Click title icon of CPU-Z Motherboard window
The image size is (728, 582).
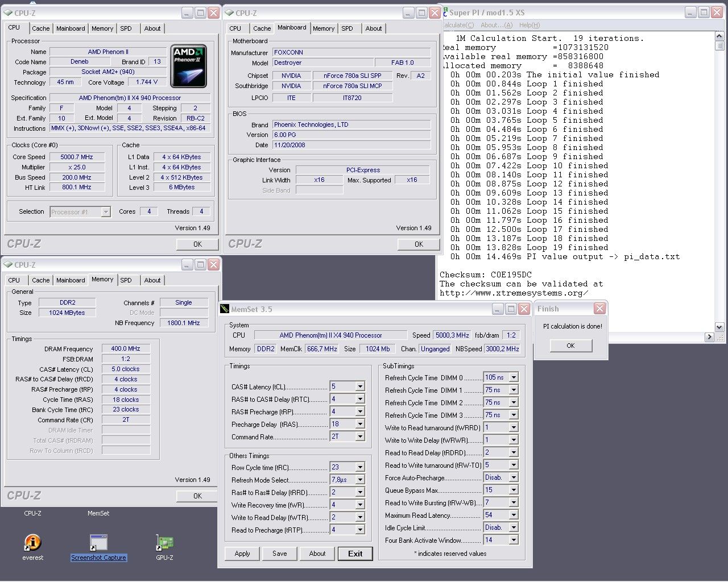tap(230, 13)
